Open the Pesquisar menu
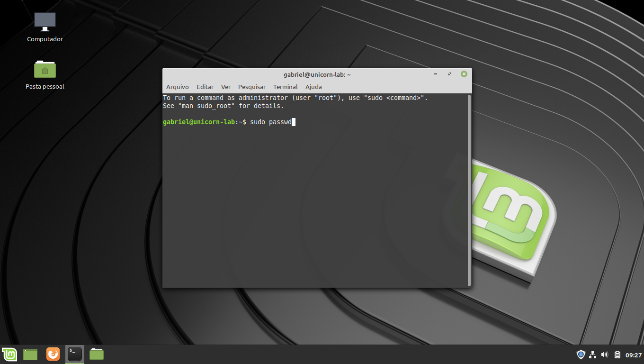 pos(252,87)
